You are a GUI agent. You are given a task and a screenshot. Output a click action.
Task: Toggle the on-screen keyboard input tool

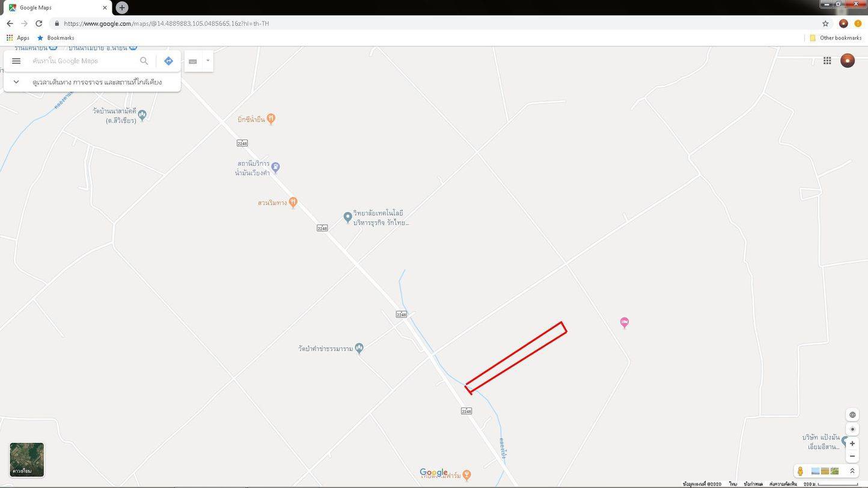pos(193,61)
